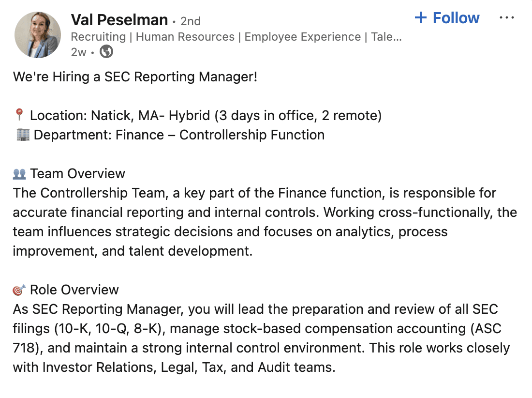The image size is (532, 398).
Task: Click the office building emoji by Department
Action: point(23,135)
